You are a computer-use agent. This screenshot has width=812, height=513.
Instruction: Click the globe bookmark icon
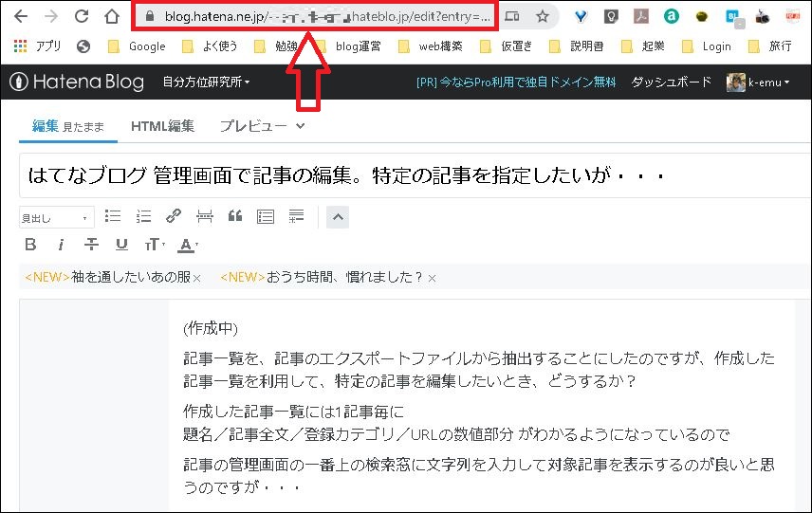tap(83, 46)
